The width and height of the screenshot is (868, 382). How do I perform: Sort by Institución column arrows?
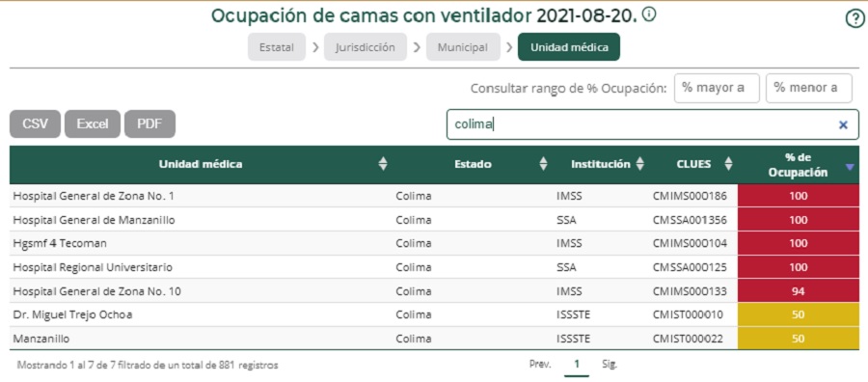(640, 164)
